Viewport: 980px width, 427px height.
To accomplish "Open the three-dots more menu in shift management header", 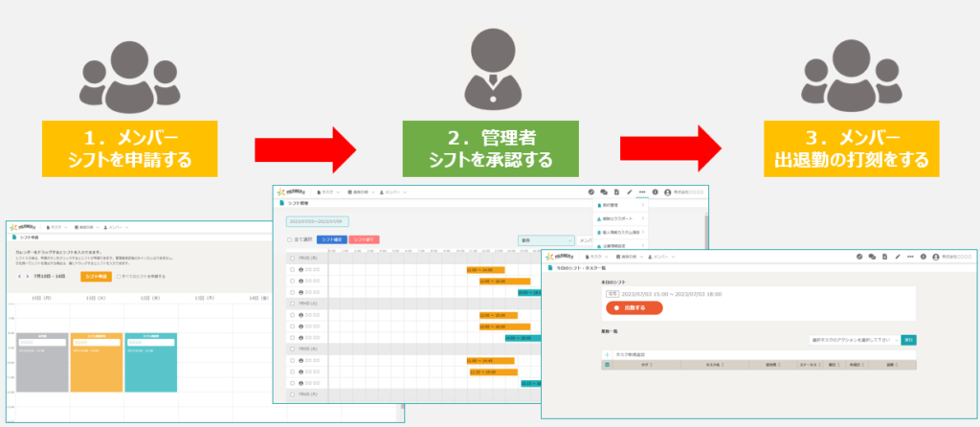I will (x=642, y=191).
